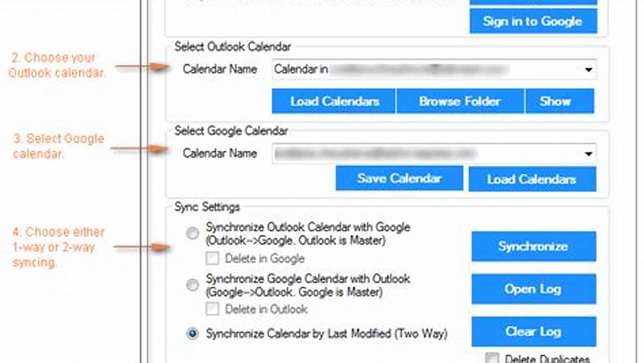Enable the Delete in Google checkbox

point(211,259)
